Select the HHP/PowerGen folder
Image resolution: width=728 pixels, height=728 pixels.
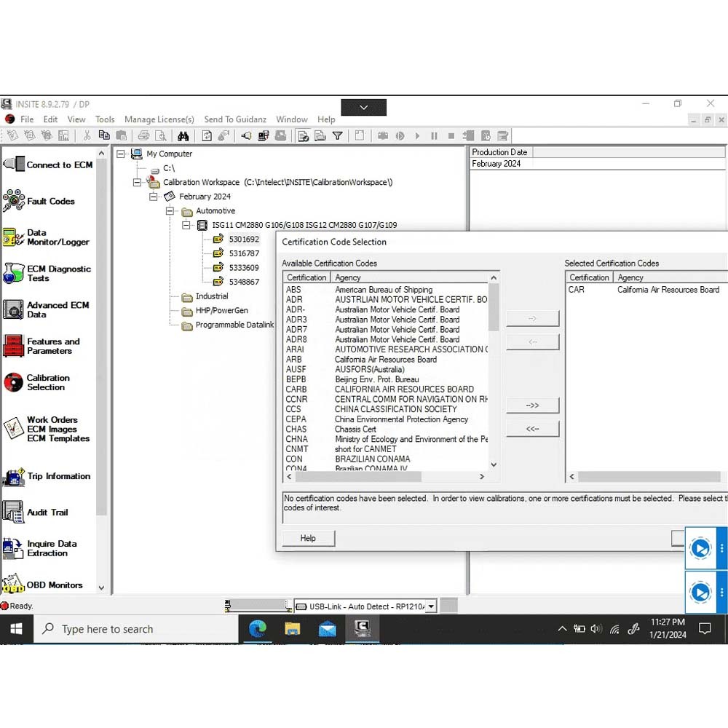click(x=221, y=311)
